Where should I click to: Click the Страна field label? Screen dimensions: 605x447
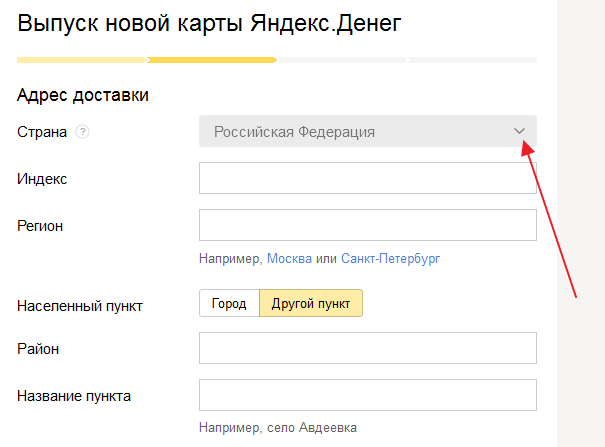click(42, 132)
